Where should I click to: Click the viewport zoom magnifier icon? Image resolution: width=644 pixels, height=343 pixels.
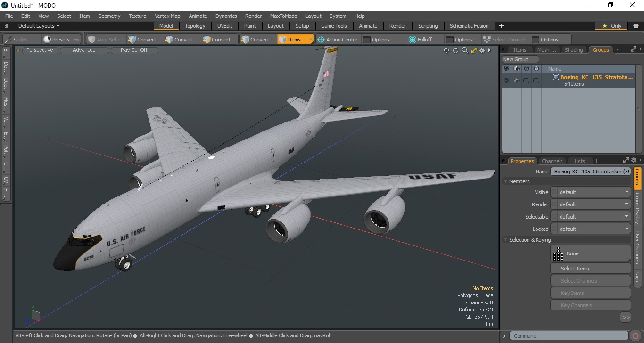[x=465, y=50]
